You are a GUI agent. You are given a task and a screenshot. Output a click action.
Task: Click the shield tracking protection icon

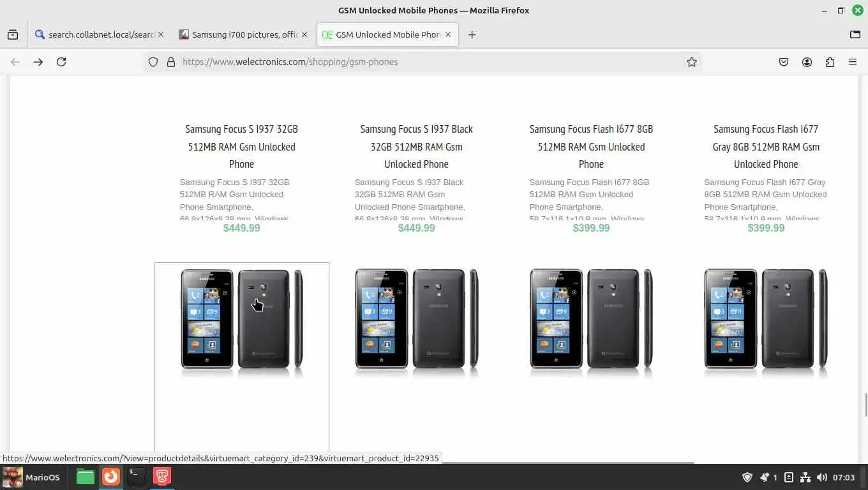tap(153, 62)
